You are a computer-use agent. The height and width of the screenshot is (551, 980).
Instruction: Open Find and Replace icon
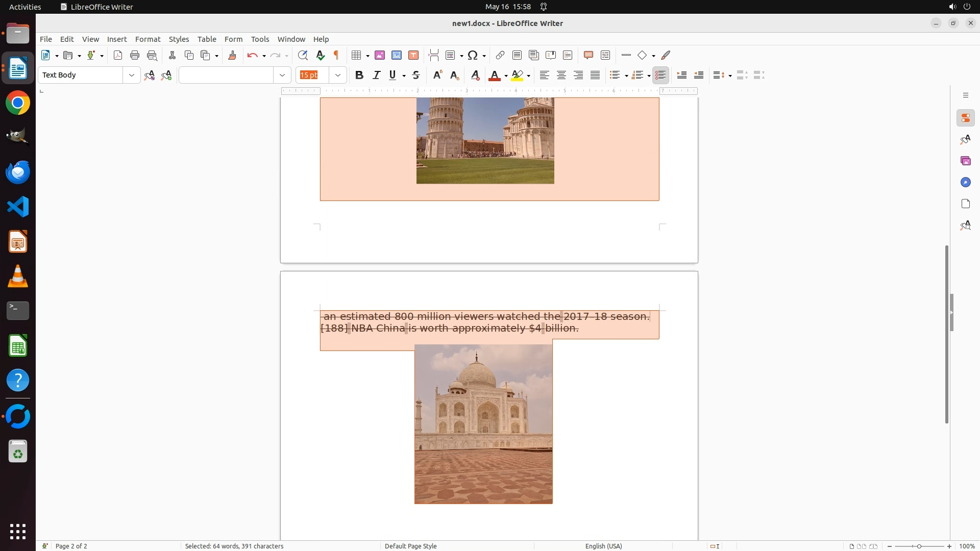pos(303,55)
